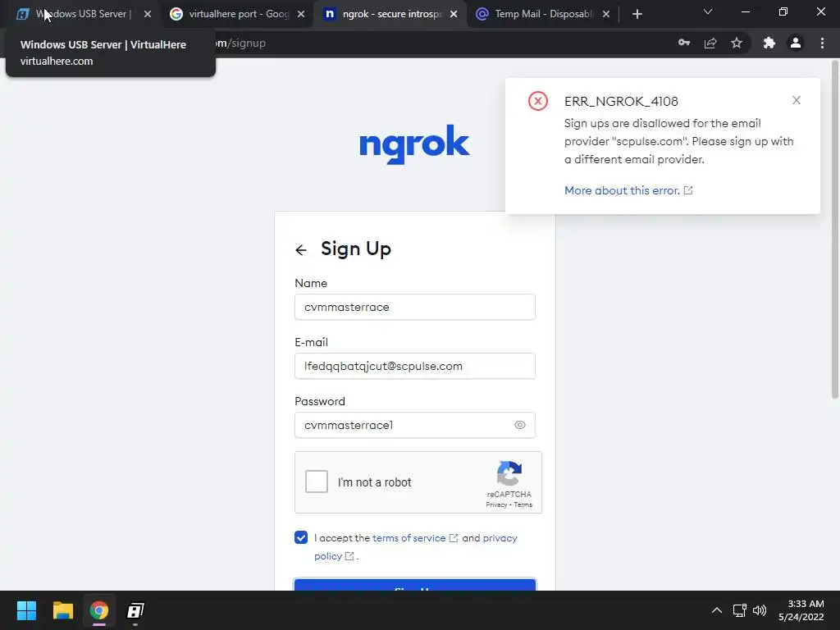840x630 pixels.
Task: Click the share this page icon
Action: point(710,43)
